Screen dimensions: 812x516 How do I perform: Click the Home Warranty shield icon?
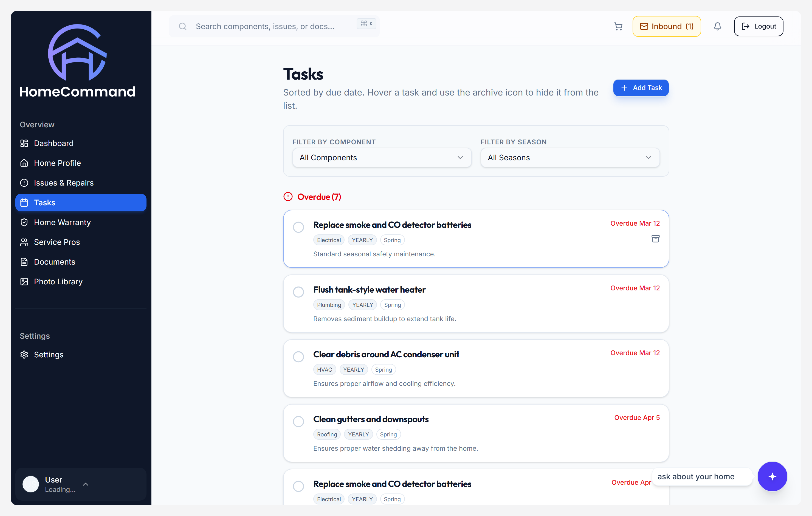point(24,222)
